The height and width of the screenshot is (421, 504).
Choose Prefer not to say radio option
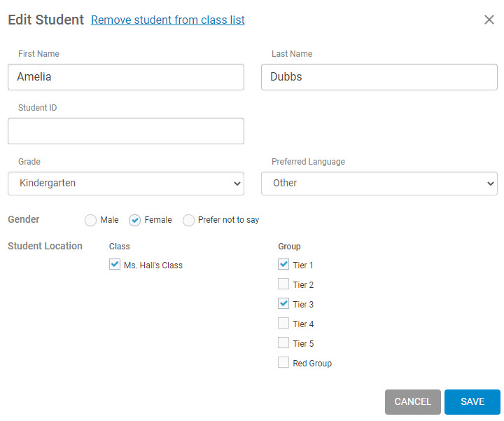[188, 221]
